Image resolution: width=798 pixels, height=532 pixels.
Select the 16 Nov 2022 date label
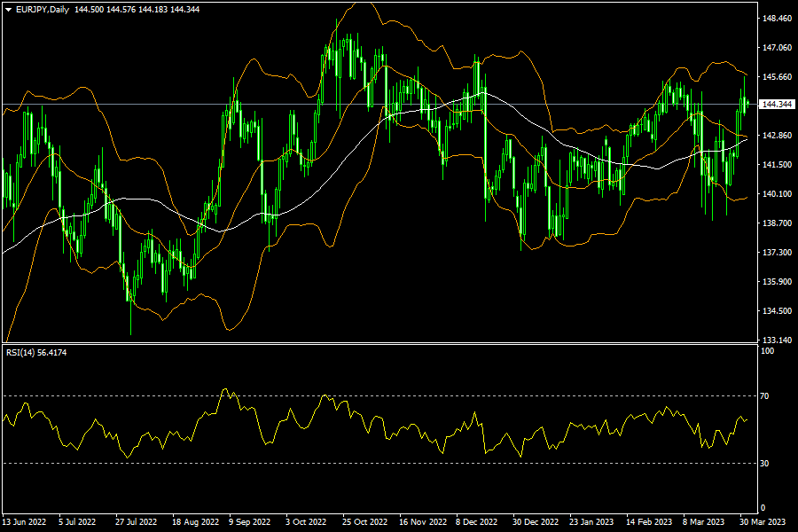pos(423,522)
